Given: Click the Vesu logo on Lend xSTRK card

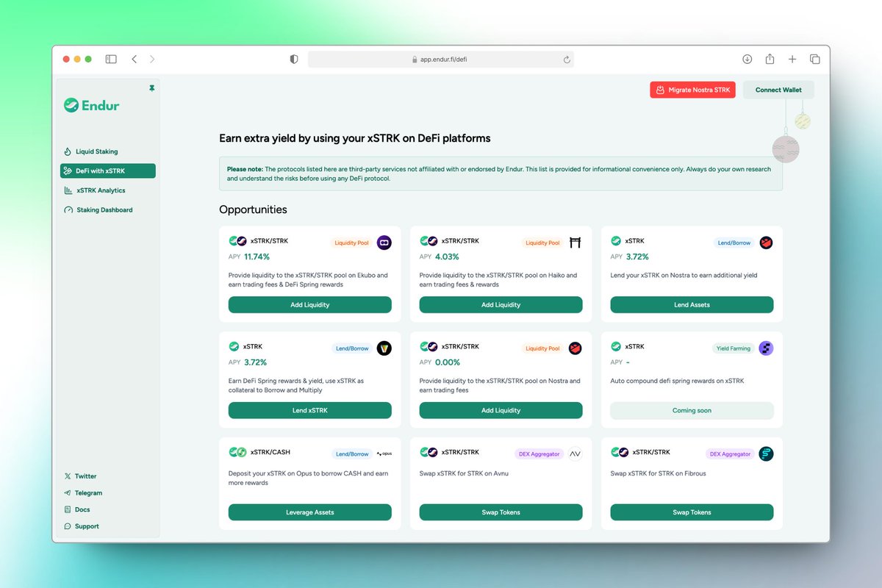Looking at the screenshot, I should 384,348.
